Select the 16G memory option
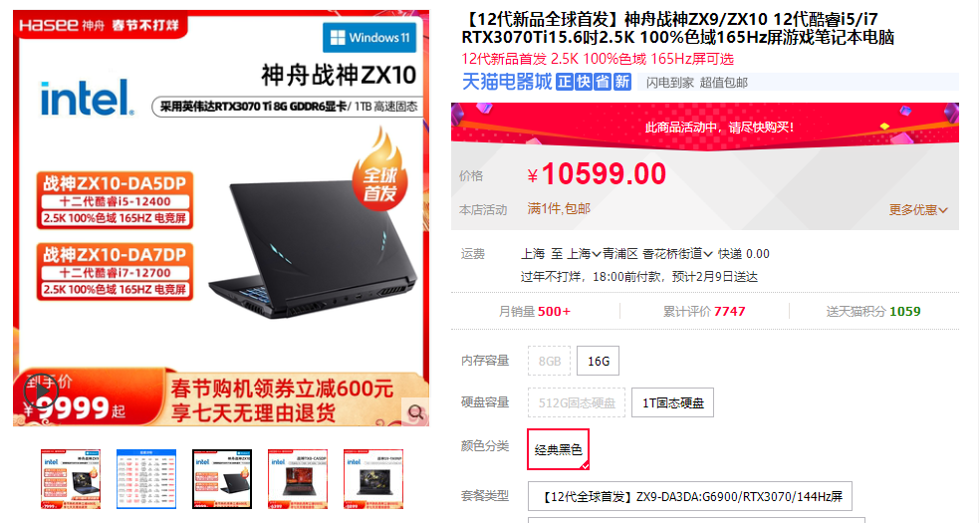The width and height of the screenshot is (980, 523). coord(599,361)
